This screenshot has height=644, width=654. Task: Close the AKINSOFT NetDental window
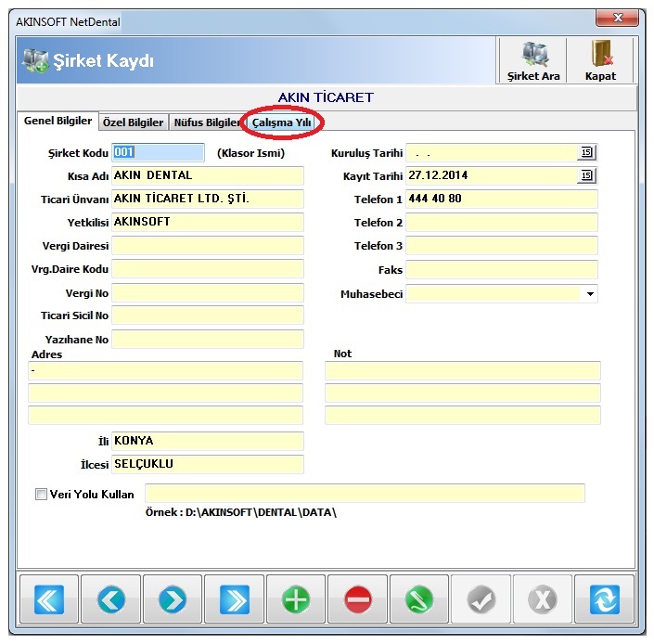click(617, 18)
